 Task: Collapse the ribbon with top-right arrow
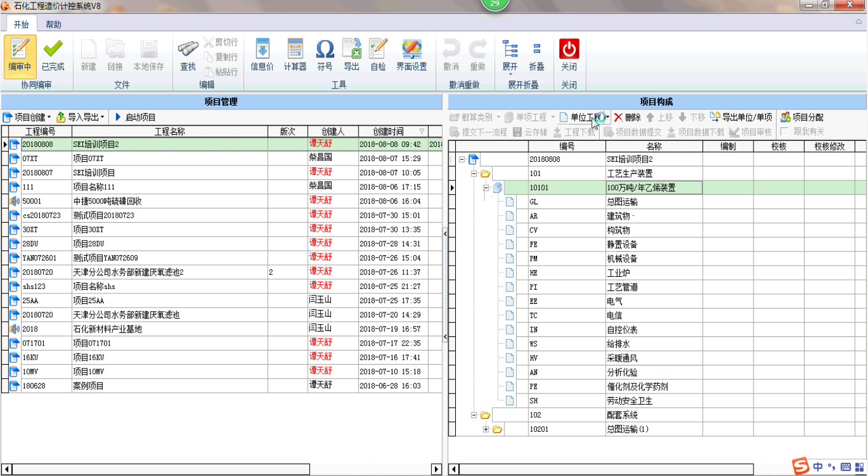[859, 22]
